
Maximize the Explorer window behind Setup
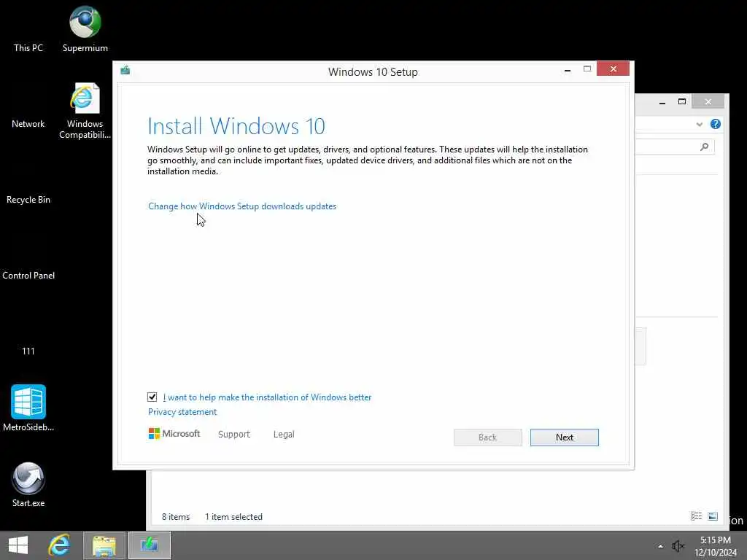pos(682,102)
